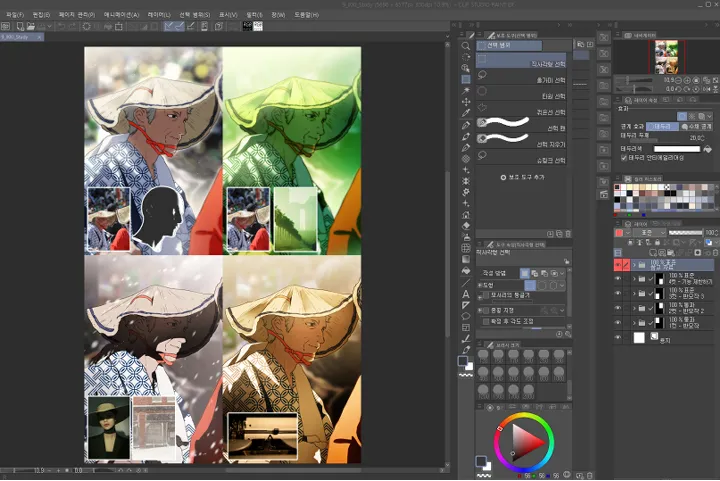Viewport: 720px width, 481px height.
Task: Select the 올가미 선택 sub tool
Action: pyautogui.click(x=522, y=77)
